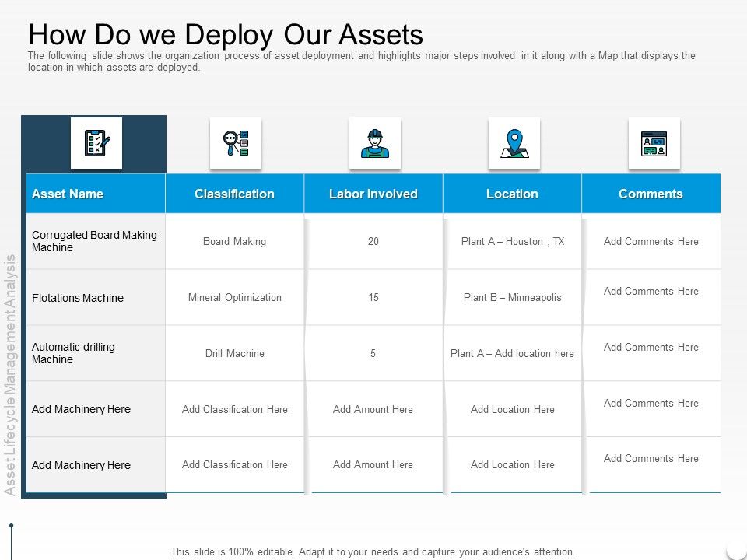Click the pencil on the clipboard icon
747x560 pixels.
pyautogui.click(x=107, y=142)
